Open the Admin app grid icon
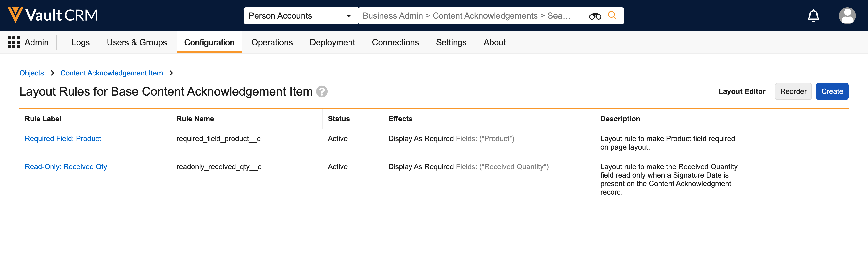Screen dimensions: 868x271 pos(14,42)
